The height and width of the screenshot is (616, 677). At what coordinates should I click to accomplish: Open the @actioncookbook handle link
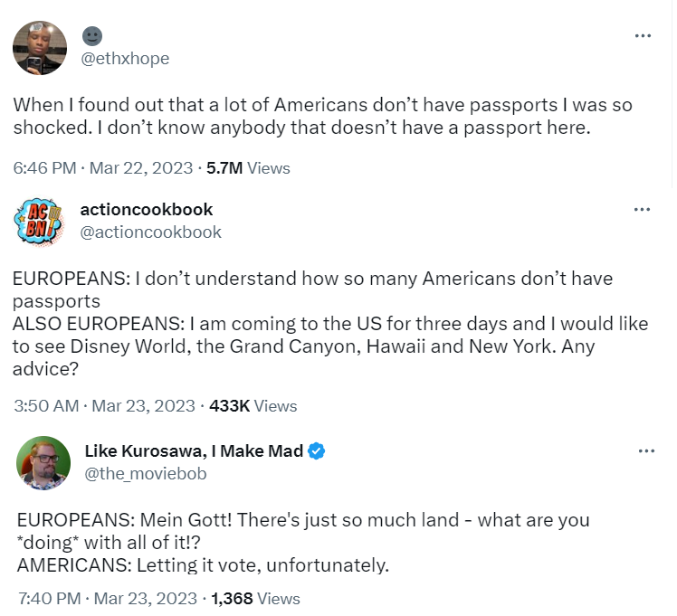[151, 232]
